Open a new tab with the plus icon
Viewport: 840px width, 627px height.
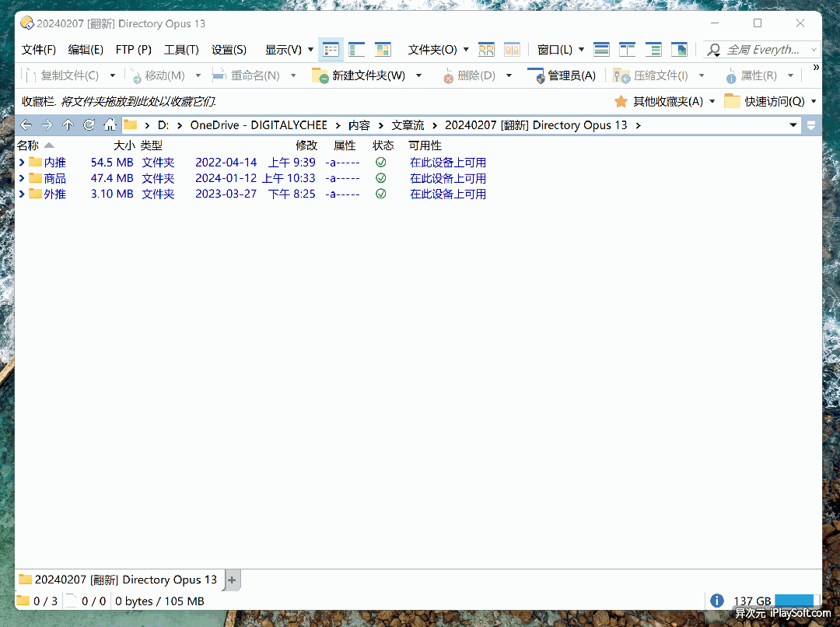232,580
